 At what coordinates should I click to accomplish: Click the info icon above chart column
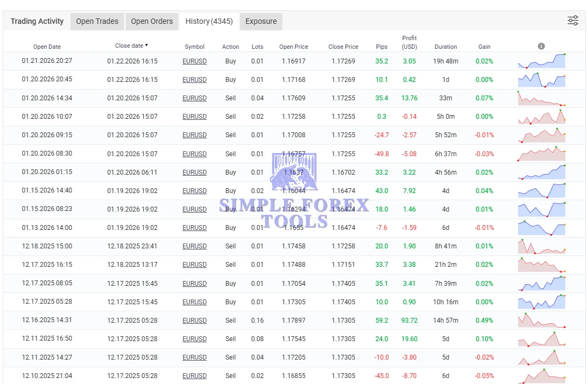pos(541,47)
